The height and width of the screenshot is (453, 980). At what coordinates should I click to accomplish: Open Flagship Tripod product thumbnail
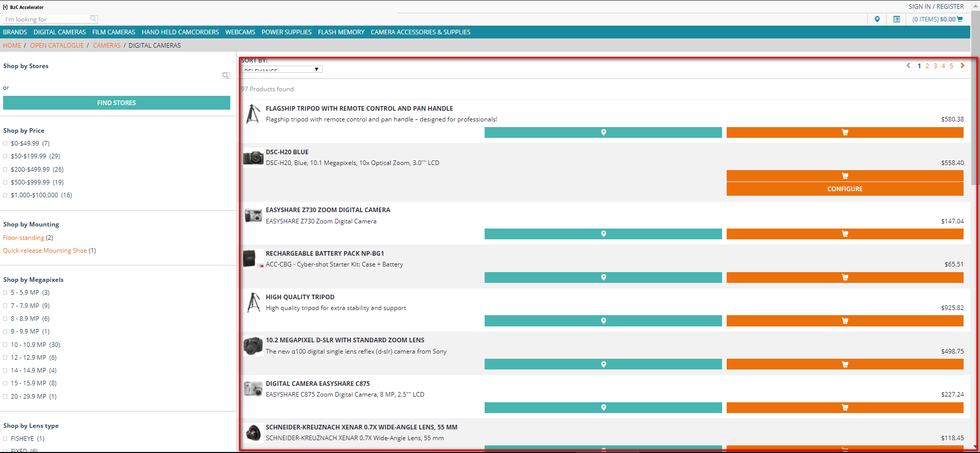tap(253, 114)
